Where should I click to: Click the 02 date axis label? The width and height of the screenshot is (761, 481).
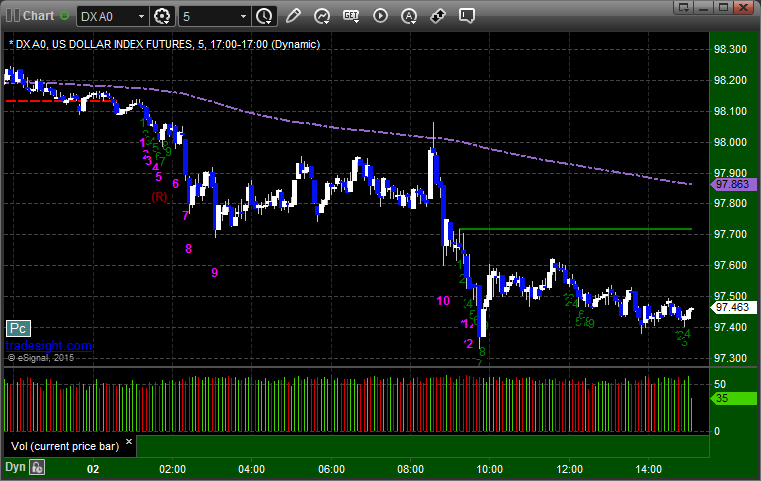pos(93,469)
